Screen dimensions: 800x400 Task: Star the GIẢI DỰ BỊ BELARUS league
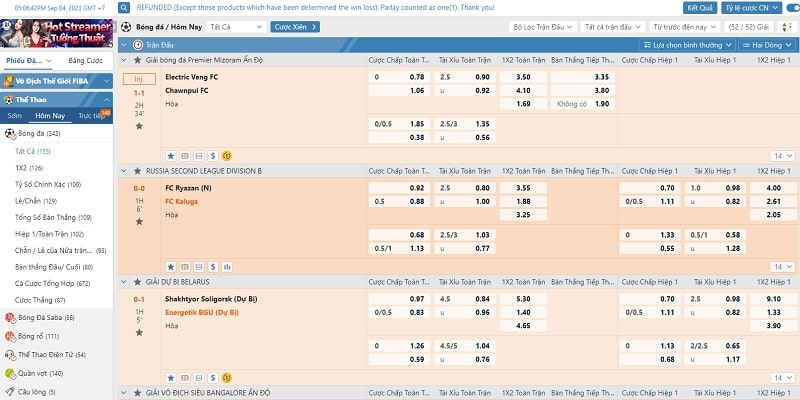137,282
